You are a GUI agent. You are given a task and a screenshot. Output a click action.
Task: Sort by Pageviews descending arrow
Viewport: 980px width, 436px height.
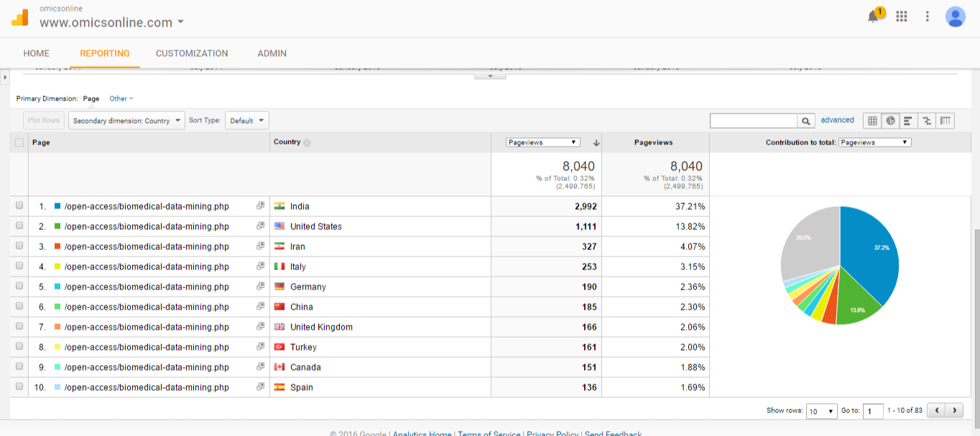pos(596,143)
